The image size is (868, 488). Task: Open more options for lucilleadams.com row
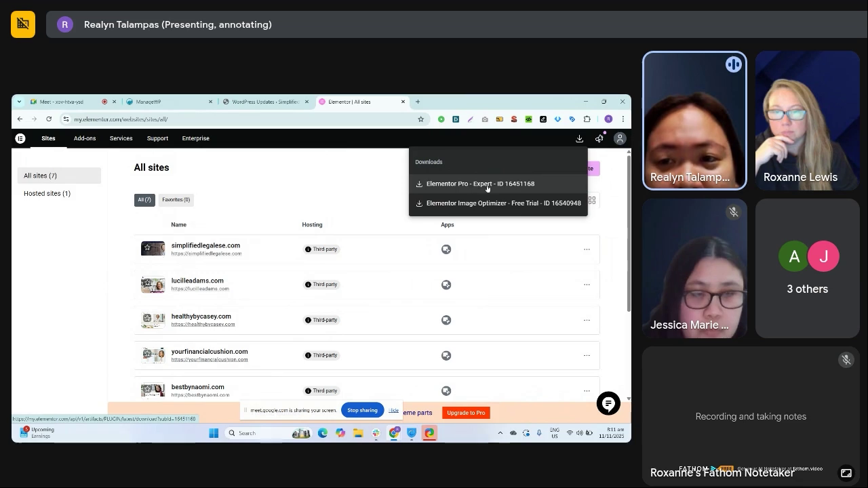587,285
